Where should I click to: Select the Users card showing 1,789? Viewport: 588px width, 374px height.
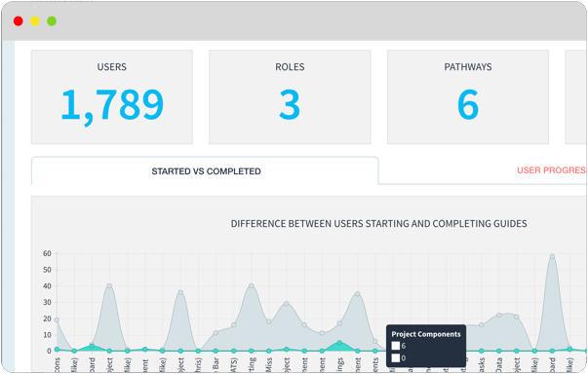pyautogui.click(x=112, y=97)
